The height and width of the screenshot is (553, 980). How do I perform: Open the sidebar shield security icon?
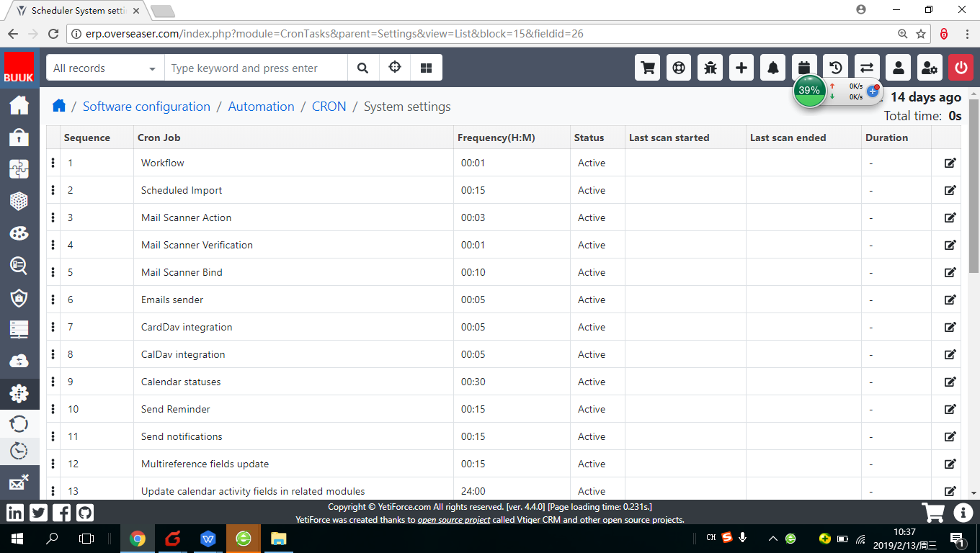(19, 297)
